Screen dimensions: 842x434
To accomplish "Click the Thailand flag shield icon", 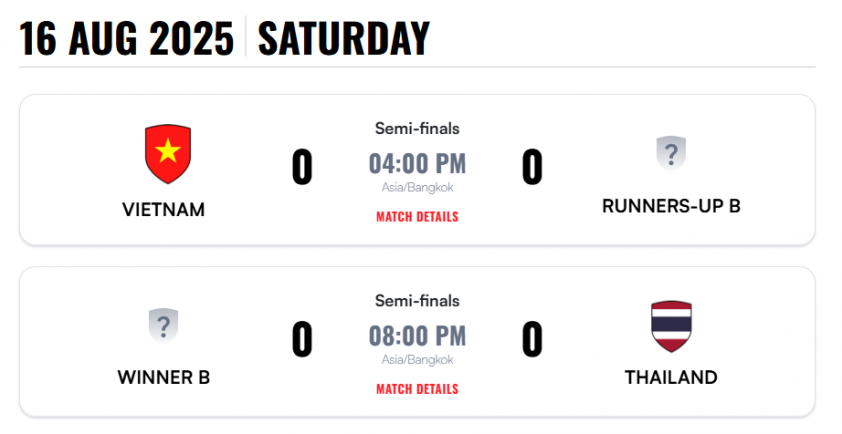I will coord(671,326).
